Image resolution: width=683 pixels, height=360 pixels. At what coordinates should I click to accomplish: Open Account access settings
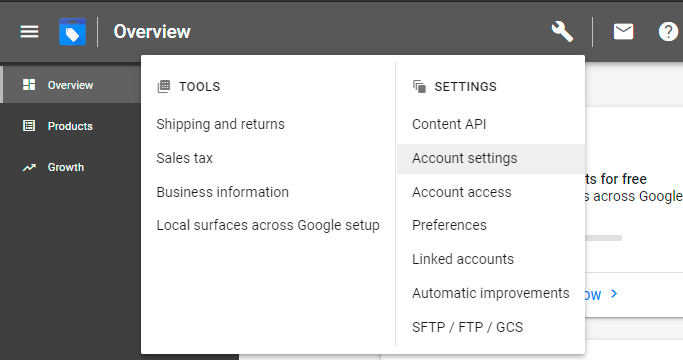pos(462,192)
